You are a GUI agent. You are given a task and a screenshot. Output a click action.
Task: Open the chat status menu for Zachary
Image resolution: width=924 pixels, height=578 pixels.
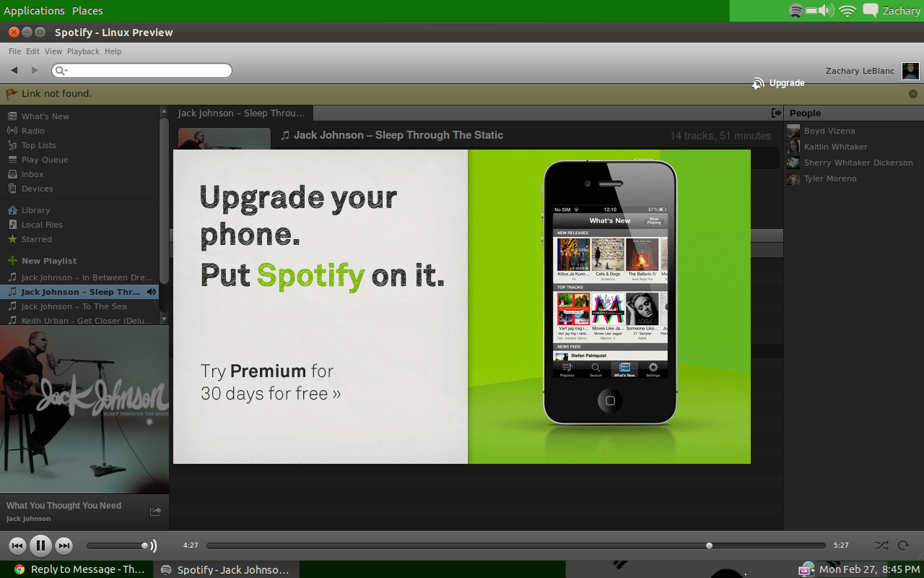tap(892, 11)
